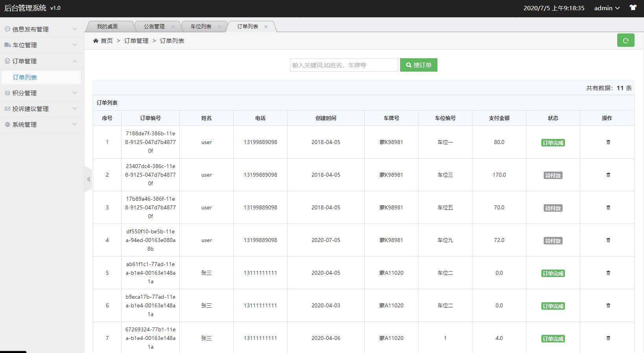Switch to the 车位列表 tab
The width and height of the screenshot is (644, 353).
201,27
